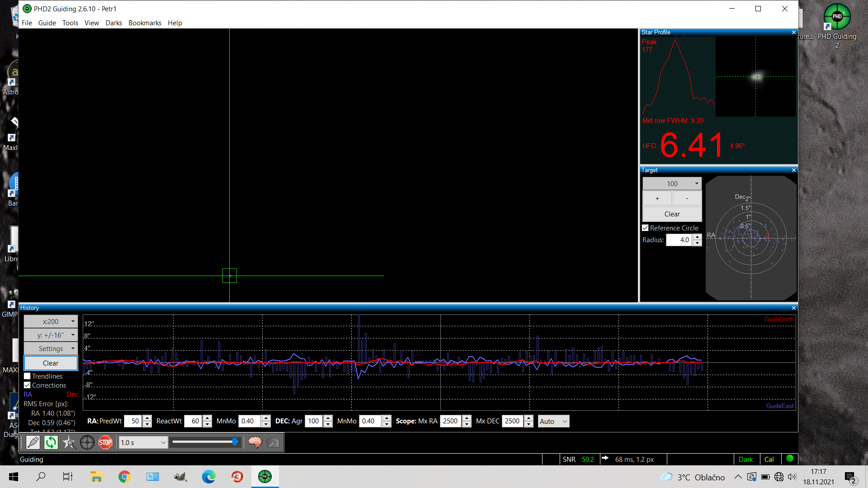This screenshot has height=488, width=868.
Task: Close the Target panel
Action: coord(793,170)
